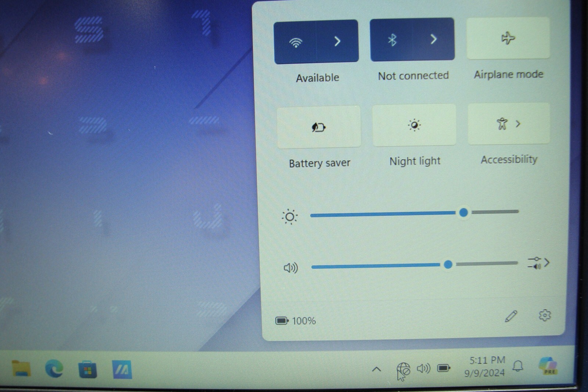Click the 'Accessibility' label
The height and width of the screenshot is (392, 588).
pyautogui.click(x=509, y=160)
